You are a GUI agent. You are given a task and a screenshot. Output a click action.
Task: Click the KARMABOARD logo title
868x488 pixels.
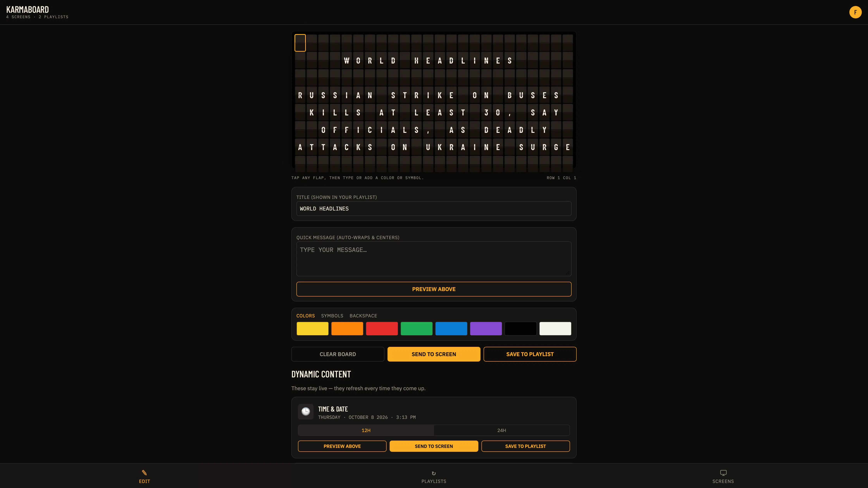(x=28, y=9)
